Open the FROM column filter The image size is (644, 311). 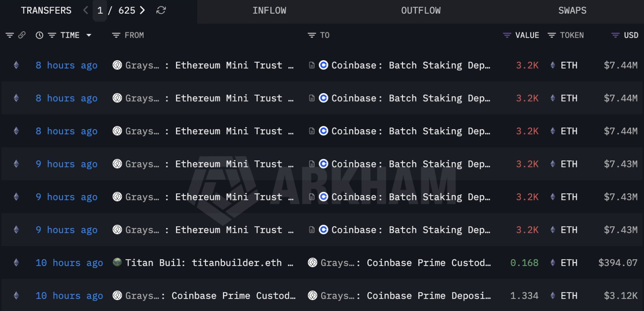pyautogui.click(x=116, y=35)
